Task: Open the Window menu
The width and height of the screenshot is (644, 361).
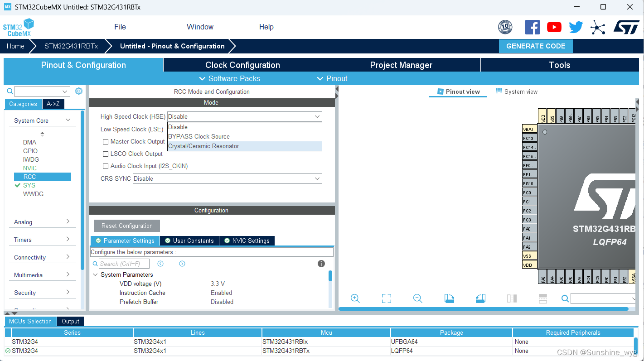Action: (x=200, y=27)
